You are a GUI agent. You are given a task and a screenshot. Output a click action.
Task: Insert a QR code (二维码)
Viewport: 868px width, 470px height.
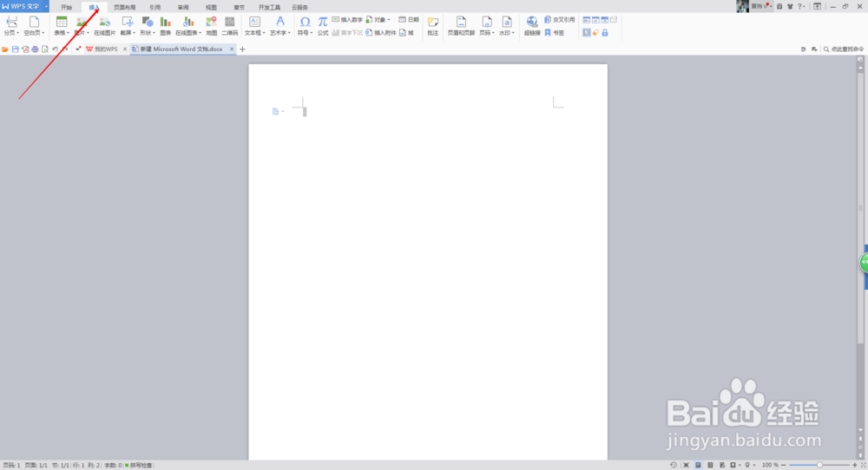coord(230,26)
